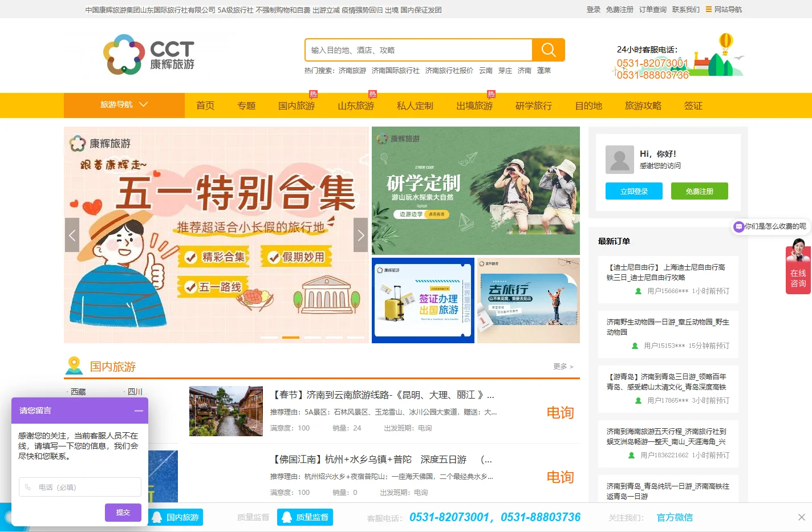Expand the 旅游导航 dropdown
The height and width of the screenshot is (532, 812).
click(124, 105)
